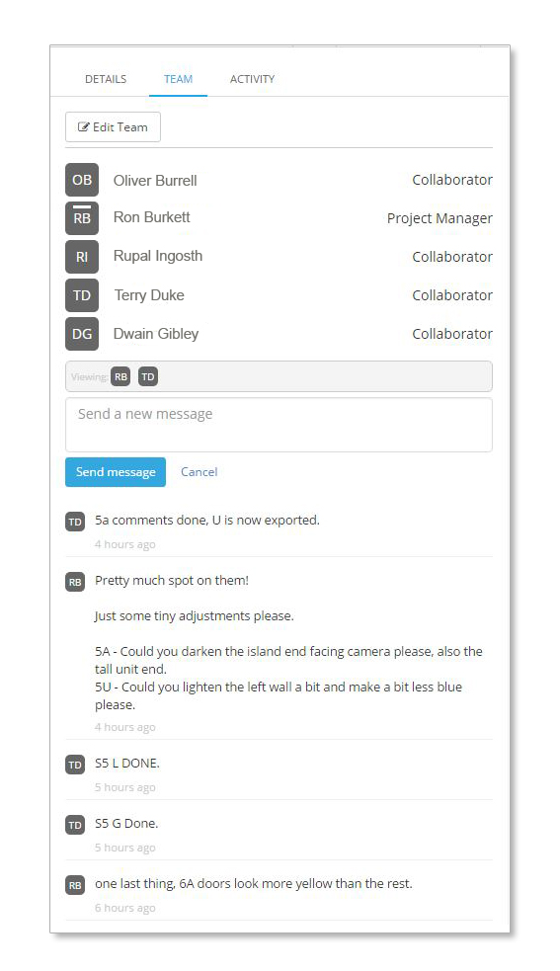Click Terry Duke's TD avatar icon
The image size is (560, 971).
[82, 294]
